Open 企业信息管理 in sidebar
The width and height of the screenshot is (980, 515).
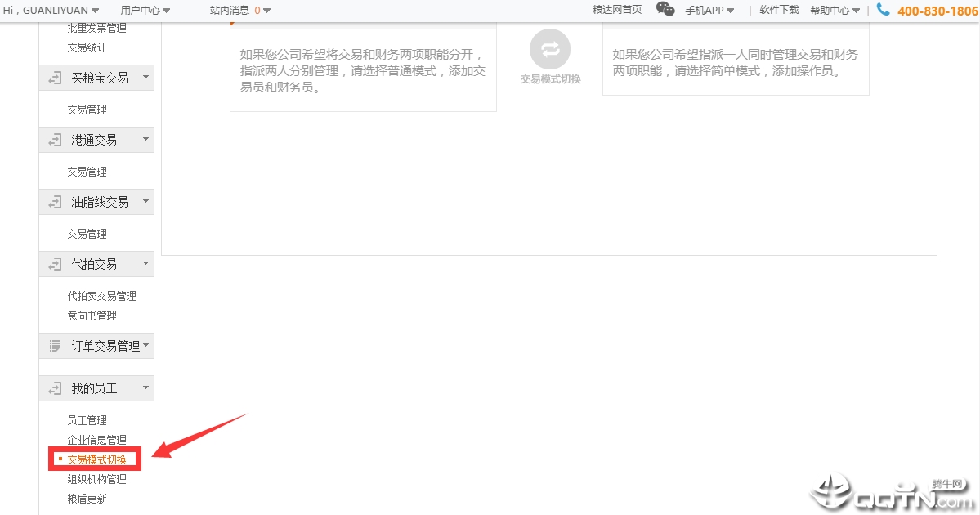pyautogui.click(x=96, y=440)
